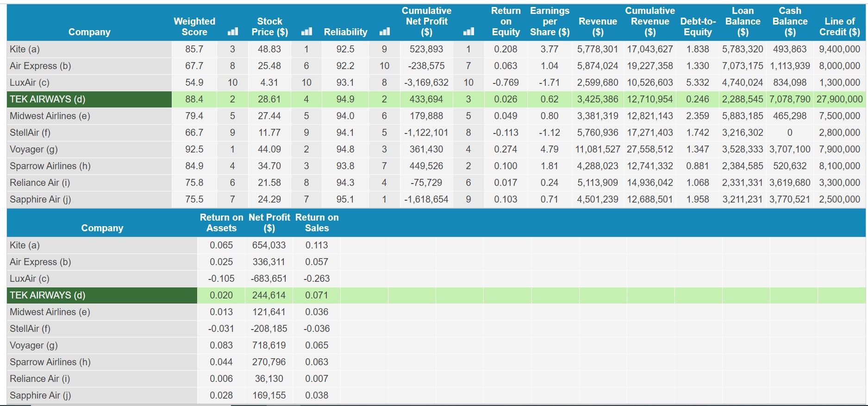
Task: Click the rank chart icon next to Reliability
Action: [384, 32]
